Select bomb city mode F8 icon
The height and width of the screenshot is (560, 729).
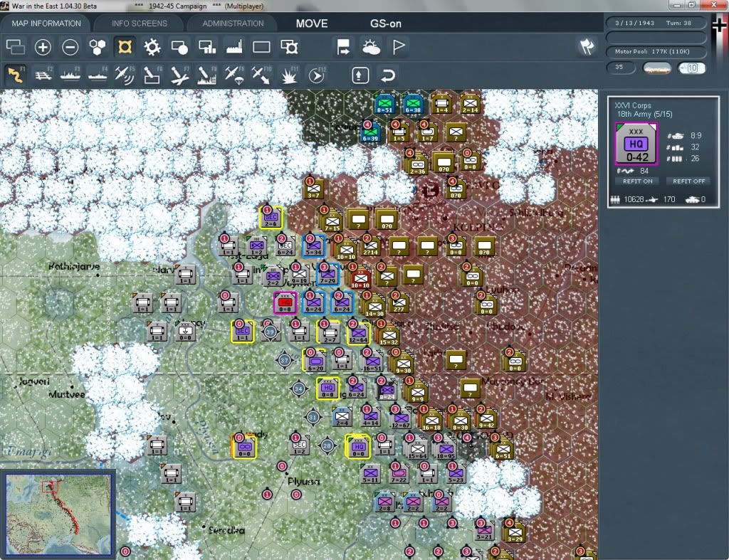pyautogui.click(x=207, y=75)
